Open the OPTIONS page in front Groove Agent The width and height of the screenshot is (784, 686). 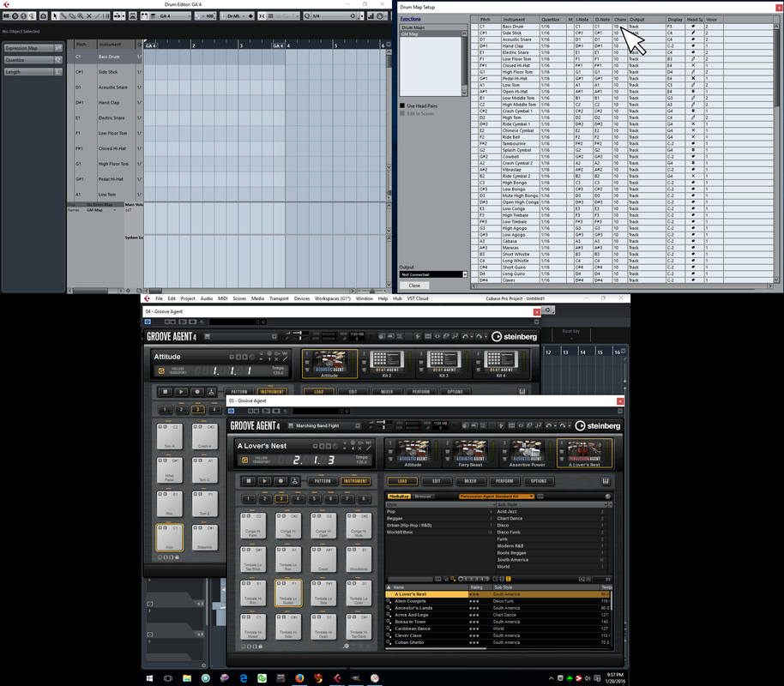(x=539, y=481)
